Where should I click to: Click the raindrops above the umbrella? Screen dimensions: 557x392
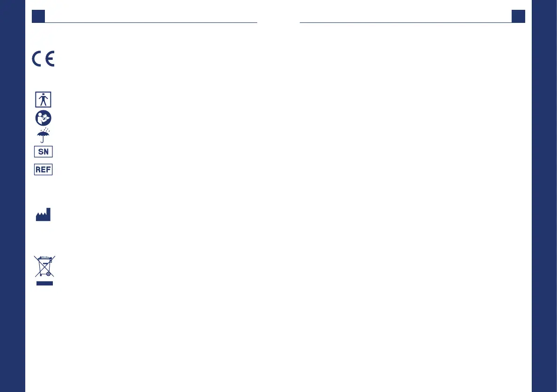click(44, 129)
